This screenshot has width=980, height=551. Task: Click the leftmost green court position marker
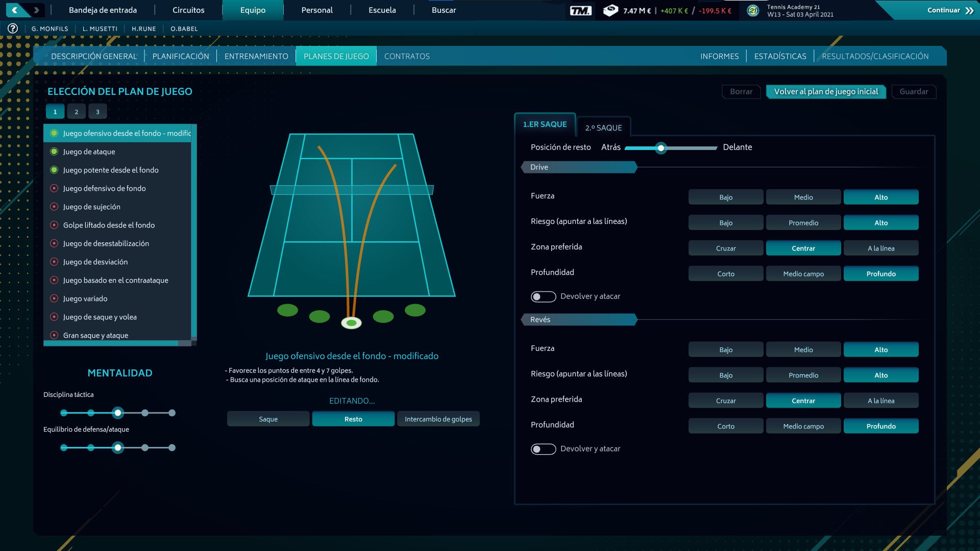(287, 310)
